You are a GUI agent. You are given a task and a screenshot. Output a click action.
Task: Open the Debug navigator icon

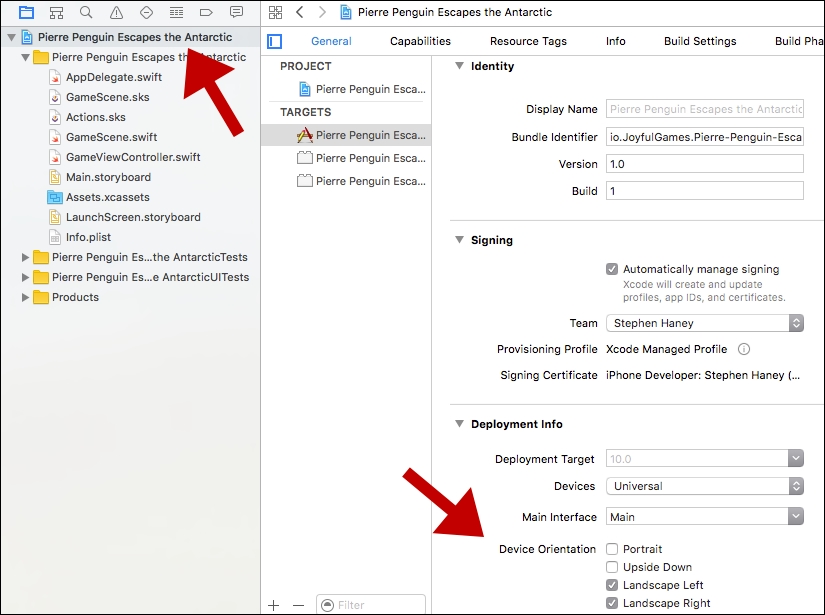pyautogui.click(x=176, y=12)
